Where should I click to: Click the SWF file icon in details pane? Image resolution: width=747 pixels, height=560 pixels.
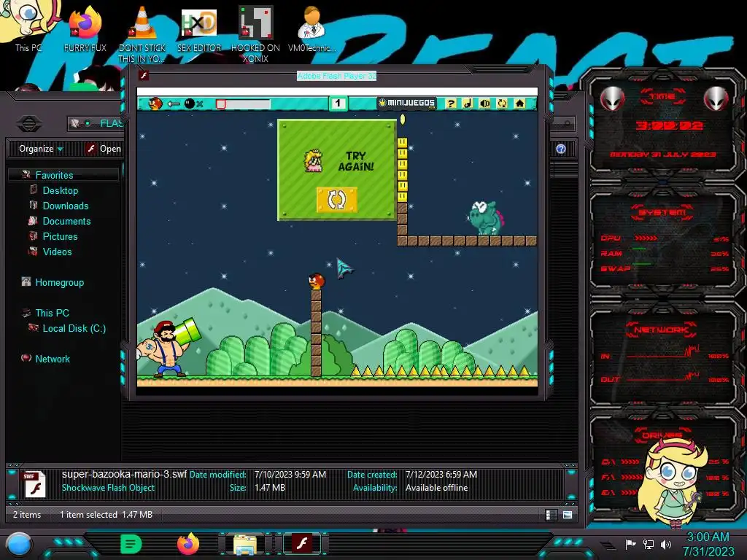pyautogui.click(x=35, y=484)
